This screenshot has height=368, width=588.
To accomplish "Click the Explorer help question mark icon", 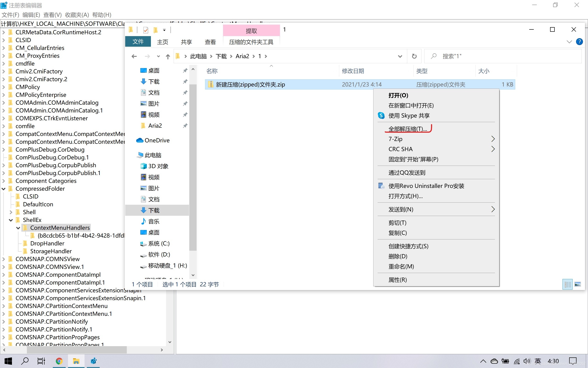I will tap(579, 42).
